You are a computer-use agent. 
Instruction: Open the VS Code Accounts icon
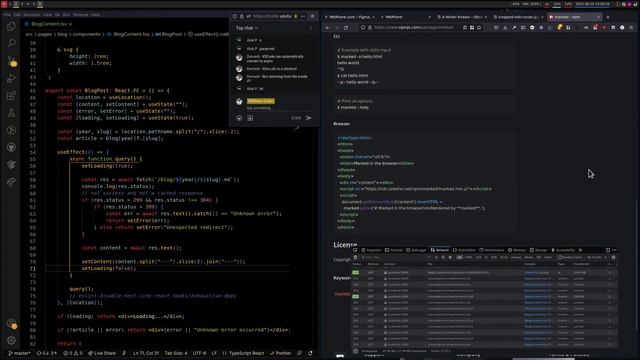pyautogui.click(x=11, y=324)
